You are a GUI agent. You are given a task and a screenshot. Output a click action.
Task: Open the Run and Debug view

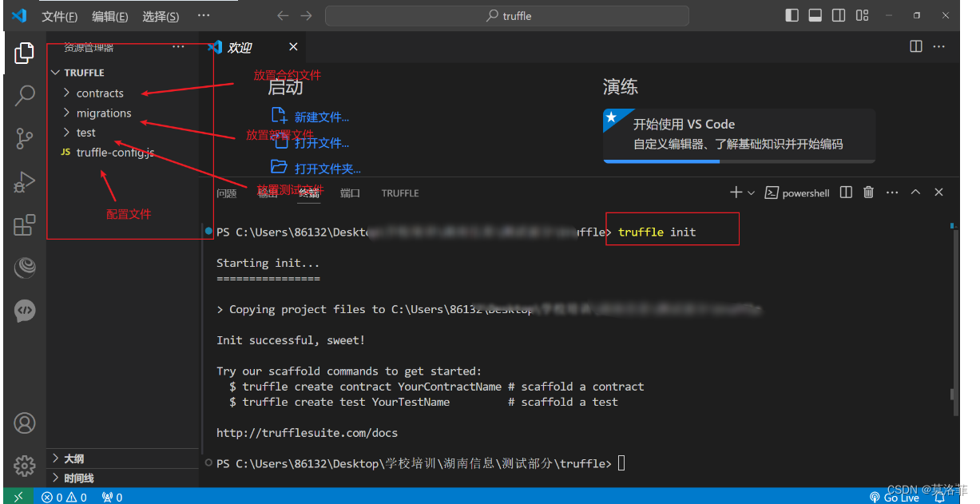[25, 182]
